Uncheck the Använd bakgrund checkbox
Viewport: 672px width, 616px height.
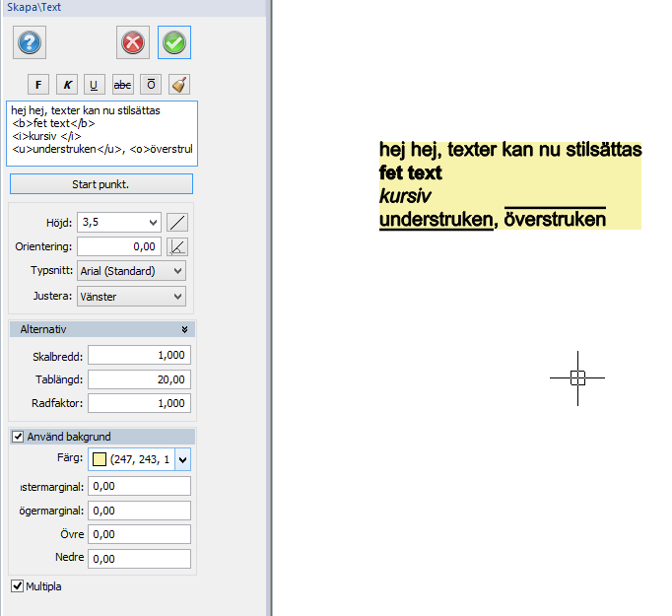18,437
